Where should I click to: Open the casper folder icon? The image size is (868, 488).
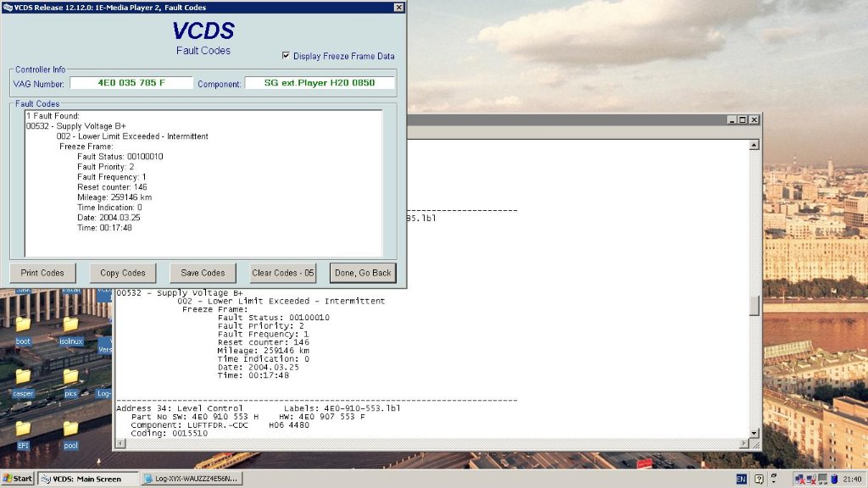[x=23, y=376]
